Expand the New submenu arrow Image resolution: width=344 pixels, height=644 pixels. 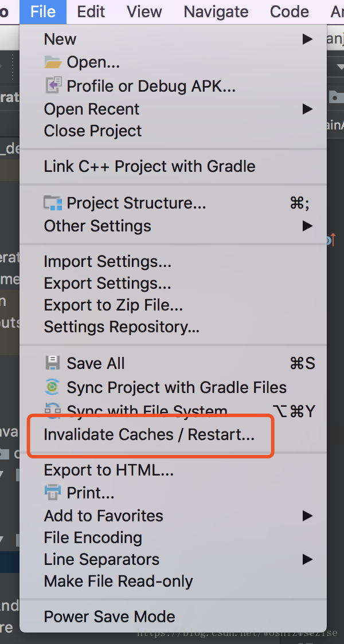coord(307,39)
